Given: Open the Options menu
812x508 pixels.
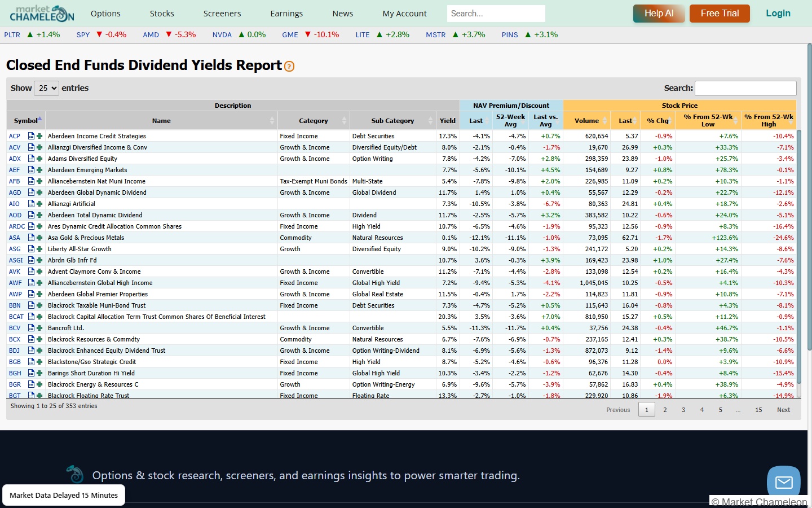Looking at the screenshot, I should [x=105, y=14].
